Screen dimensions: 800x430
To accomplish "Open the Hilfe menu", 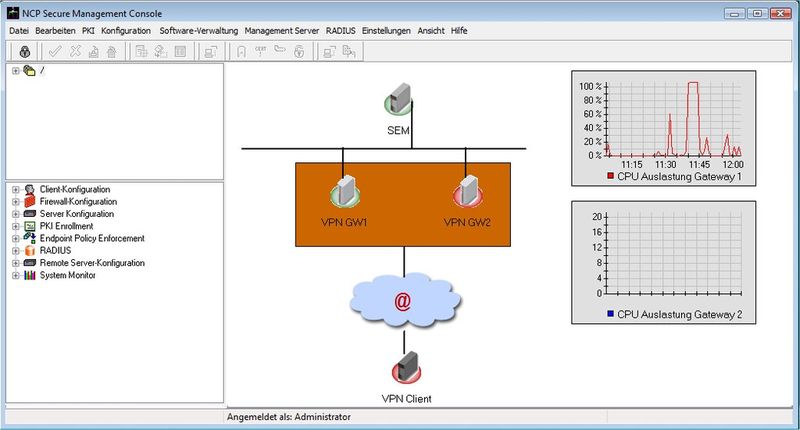I will pos(459,31).
